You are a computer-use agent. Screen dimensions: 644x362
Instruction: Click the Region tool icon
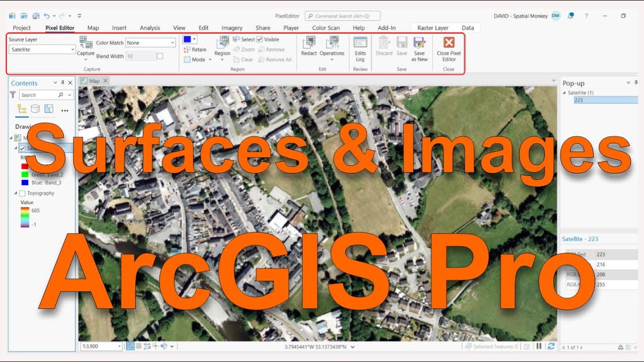pyautogui.click(x=222, y=43)
